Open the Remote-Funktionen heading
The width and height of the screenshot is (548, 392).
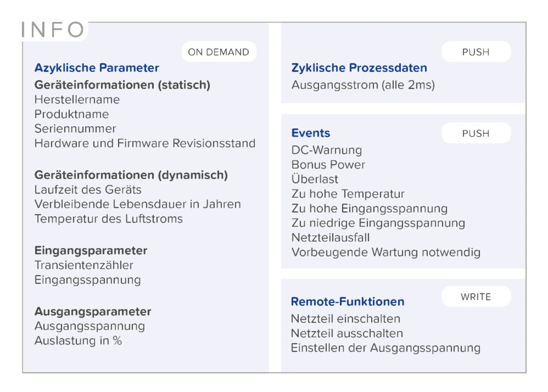coord(348,302)
